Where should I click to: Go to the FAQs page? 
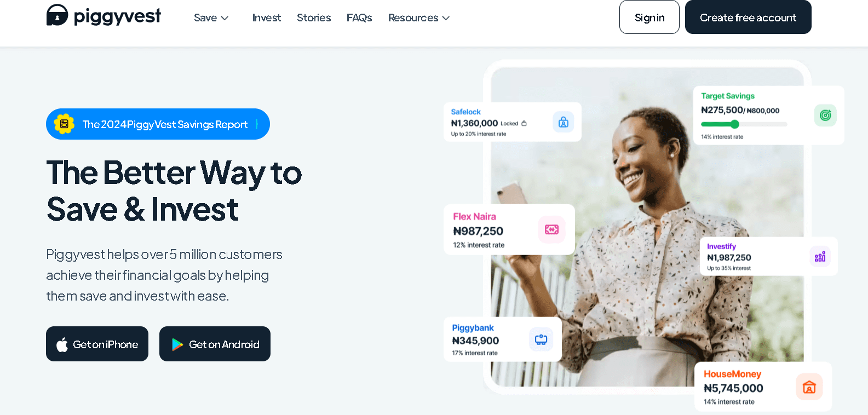click(x=359, y=18)
